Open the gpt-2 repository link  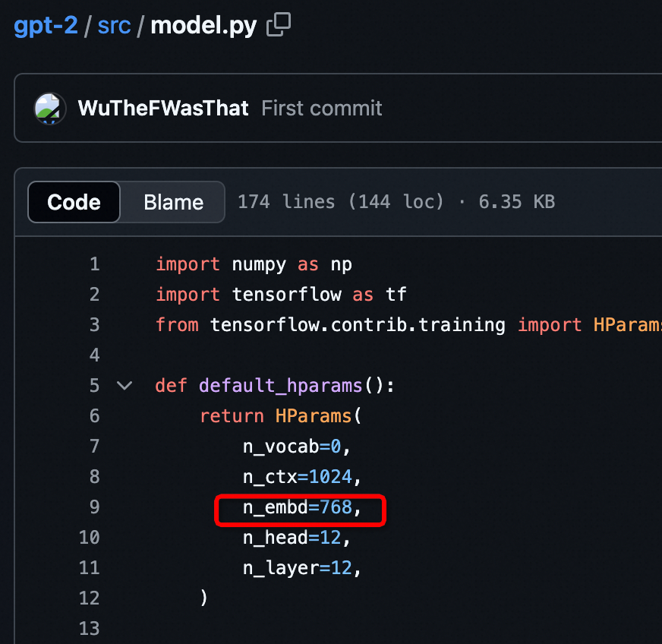(46, 25)
